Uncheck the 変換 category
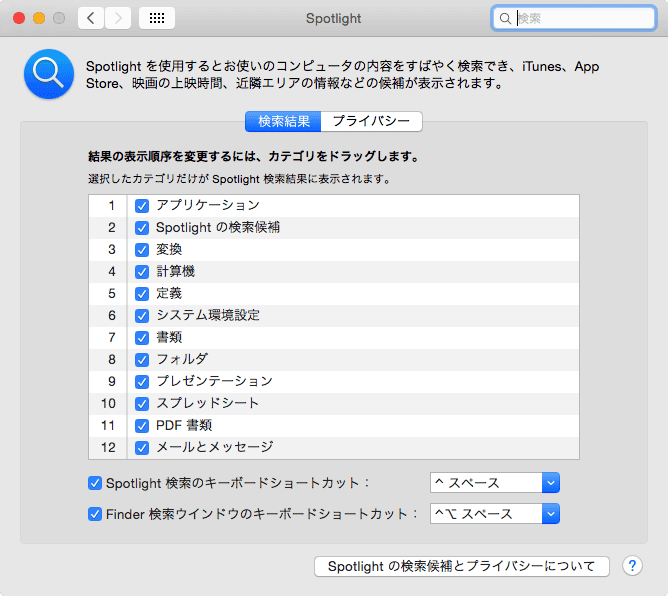668x596 pixels. 142,250
